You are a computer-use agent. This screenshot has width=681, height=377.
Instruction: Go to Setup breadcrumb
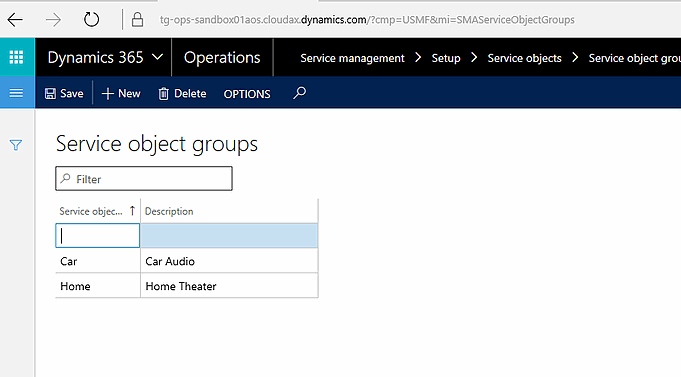click(446, 58)
